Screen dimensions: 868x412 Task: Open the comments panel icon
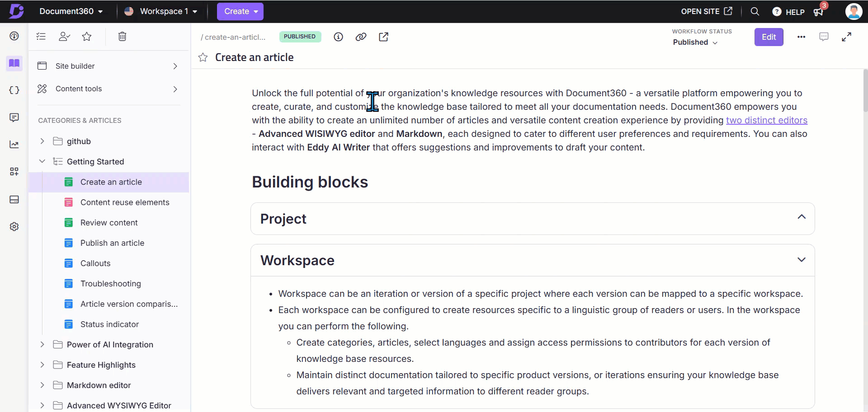click(x=824, y=37)
